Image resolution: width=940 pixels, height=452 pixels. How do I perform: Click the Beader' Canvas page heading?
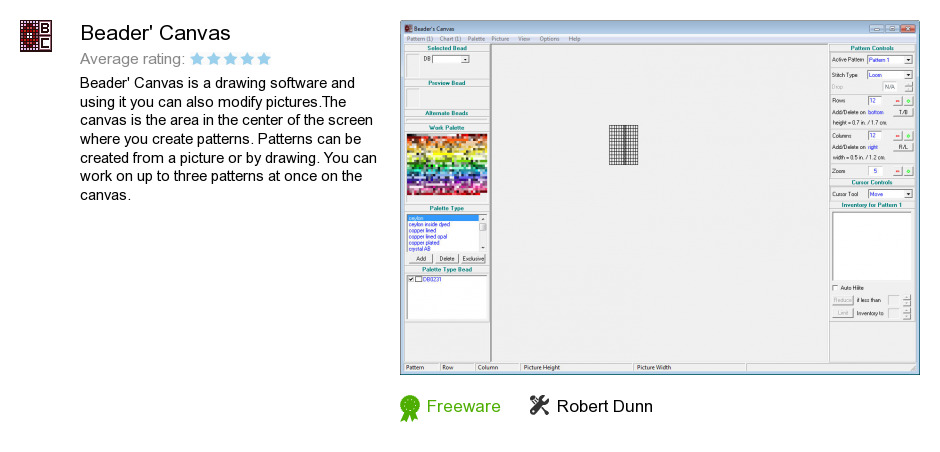click(x=155, y=32)
